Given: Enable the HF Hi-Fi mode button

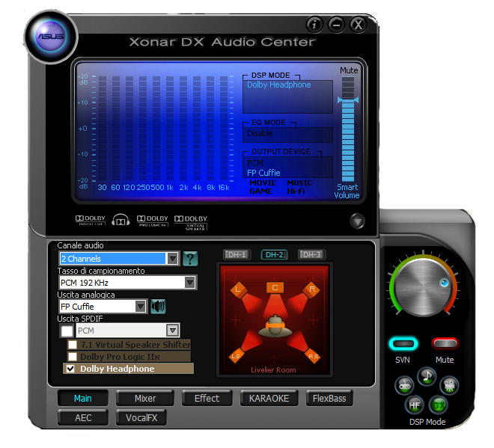Looking at the screenshot, I should click(x=415, y=405).
